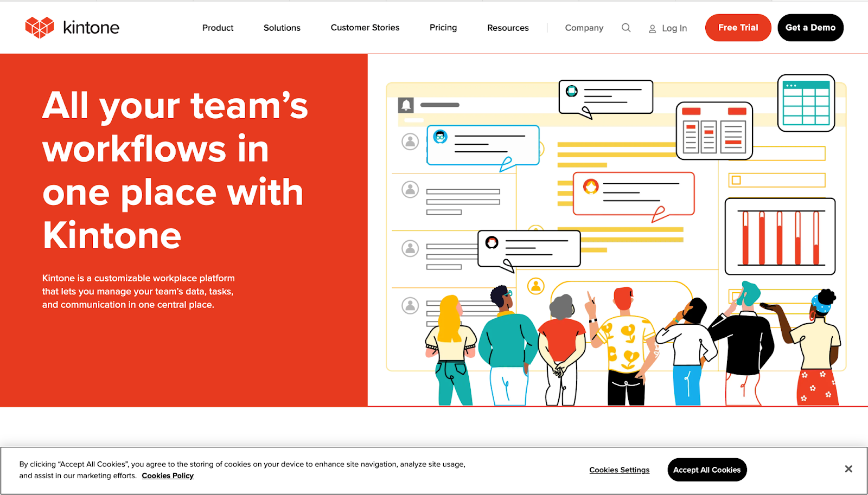Open the Resources dropdown menu
Screen dimensions: 868x495
coord(507,28)
